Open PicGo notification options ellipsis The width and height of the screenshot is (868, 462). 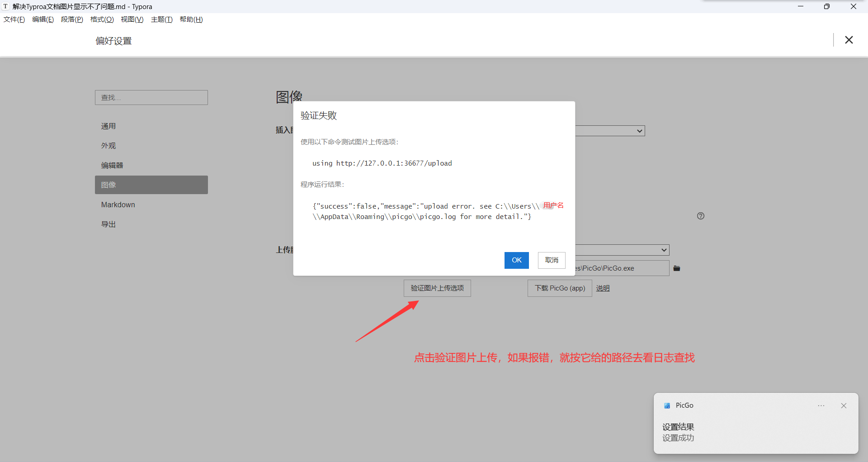pos(821,406)
